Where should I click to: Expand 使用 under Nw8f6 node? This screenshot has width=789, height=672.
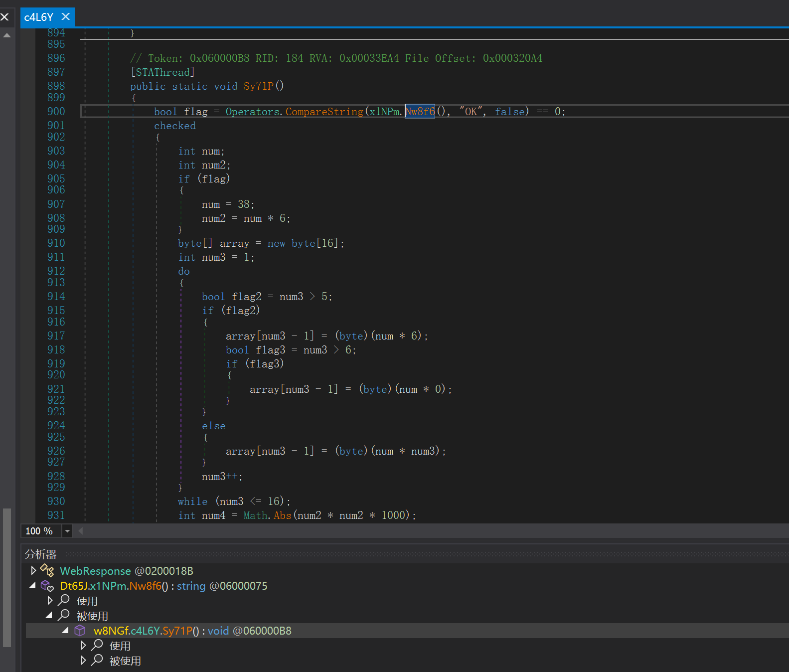[50, 600]
